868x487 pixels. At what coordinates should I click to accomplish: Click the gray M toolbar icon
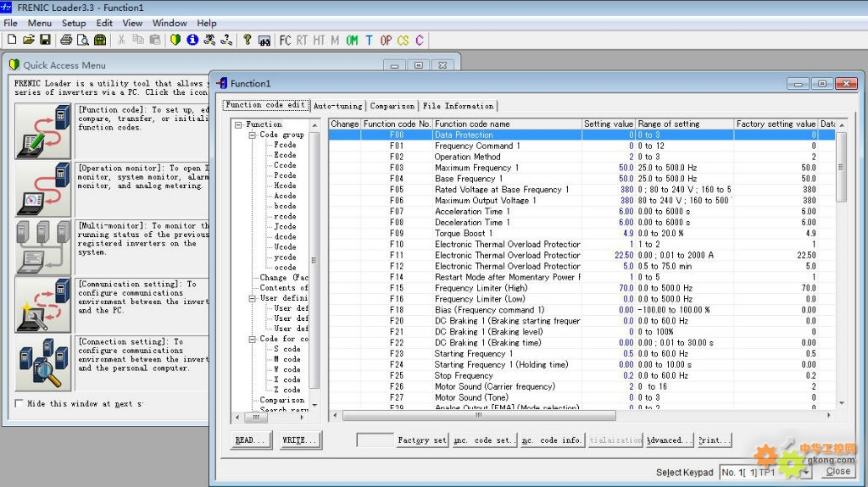tap(335, 41)
